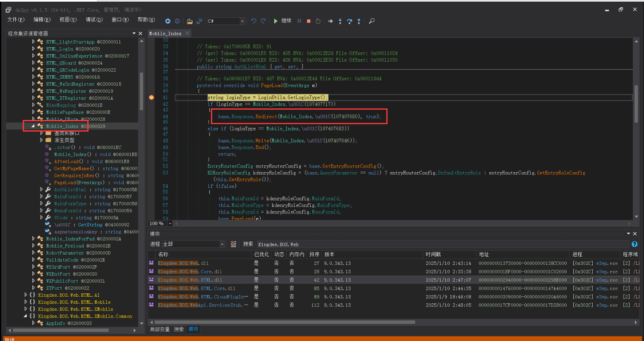
Task: Open the 调试(D) menu
Action: [94, 20]
